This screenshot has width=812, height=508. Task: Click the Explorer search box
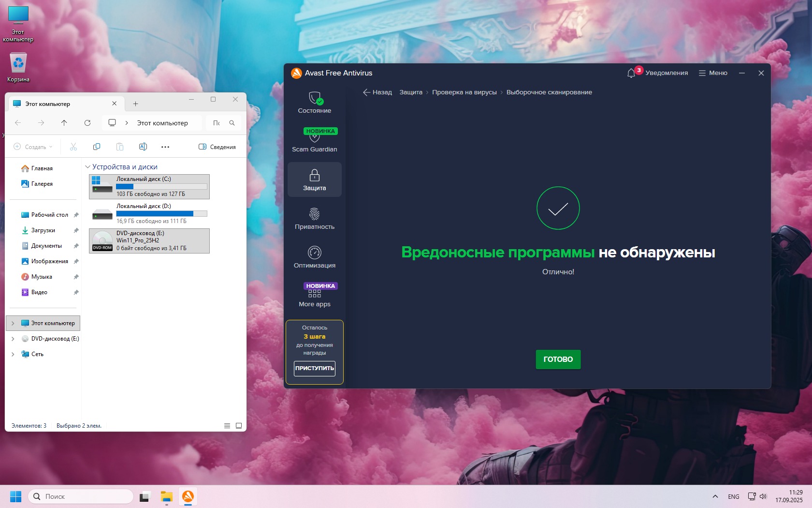[x=223, y=123]
